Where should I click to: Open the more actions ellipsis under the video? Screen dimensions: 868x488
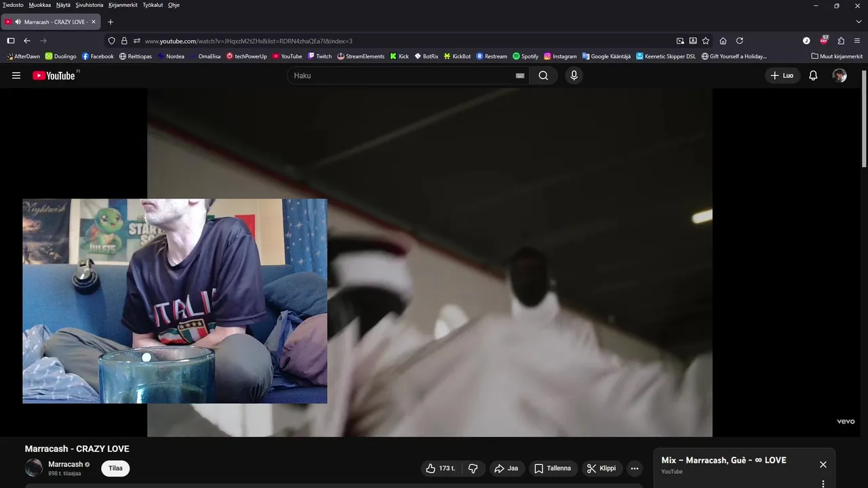[x=635, y=468]
